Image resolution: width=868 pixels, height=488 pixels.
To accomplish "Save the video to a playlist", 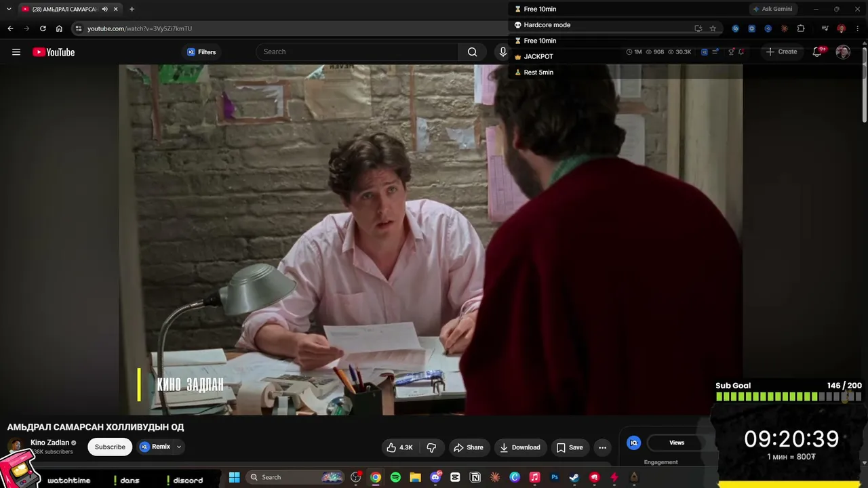I will tap(570, 447).
